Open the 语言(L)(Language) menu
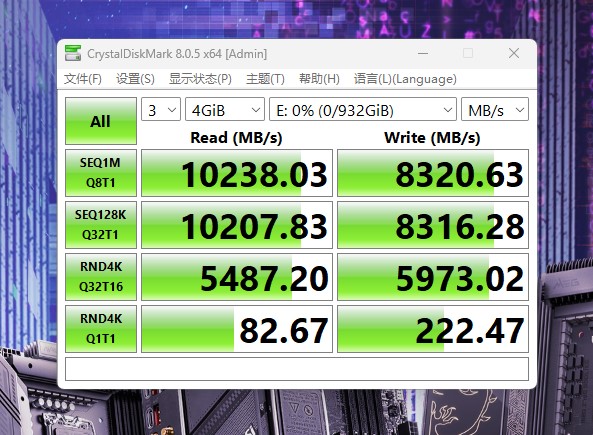Image resolution: width=593 pixels, height=435 pixels. point(405,79)
